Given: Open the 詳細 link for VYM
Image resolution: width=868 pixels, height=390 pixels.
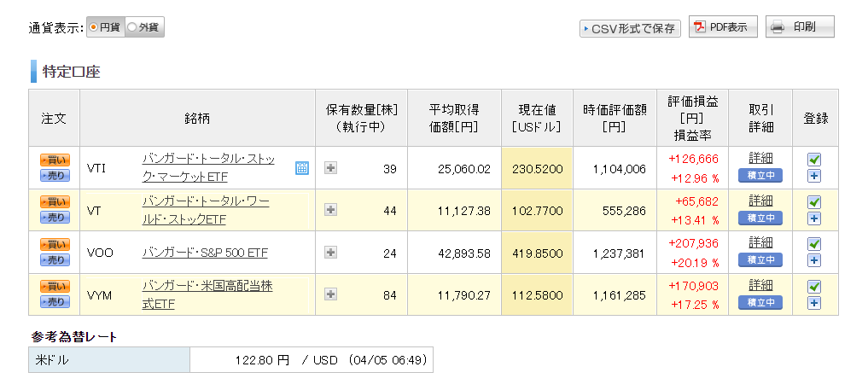Looking at the screenshot, I should click(760, 285).
